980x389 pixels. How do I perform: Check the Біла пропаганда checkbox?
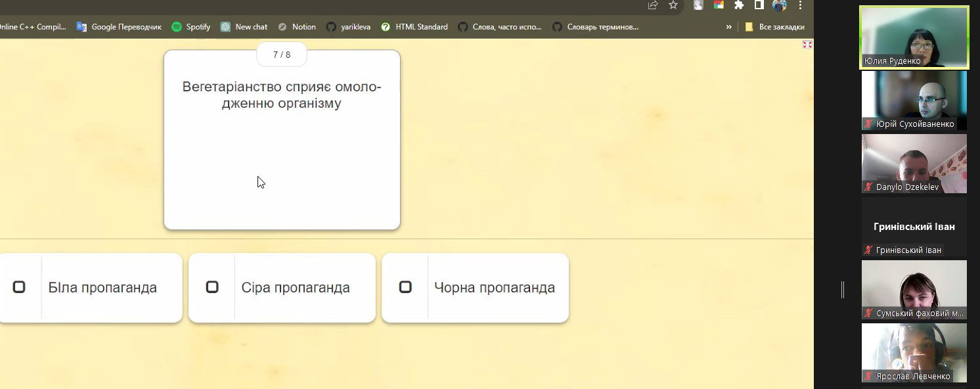tap(19, 287)
